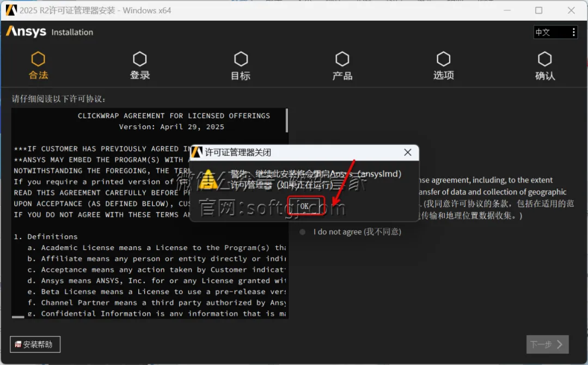This screenshot has height=365, width=588.
Task: Click the Version: April 29, 2025 line
Action: [171, 127]
